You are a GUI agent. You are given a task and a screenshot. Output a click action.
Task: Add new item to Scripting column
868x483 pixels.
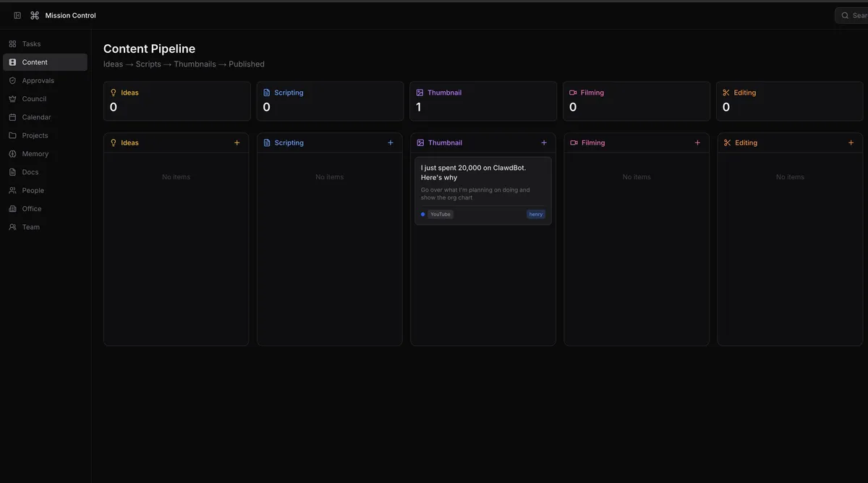click(391, 143)
